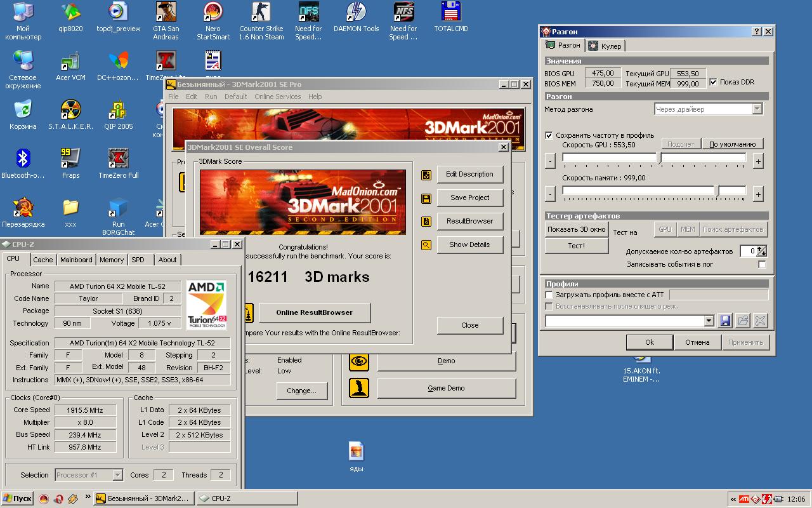The width and height of the screenshot is (812, 508).
Task: Open the Пуск start menu
Action: tap(17, 498)
